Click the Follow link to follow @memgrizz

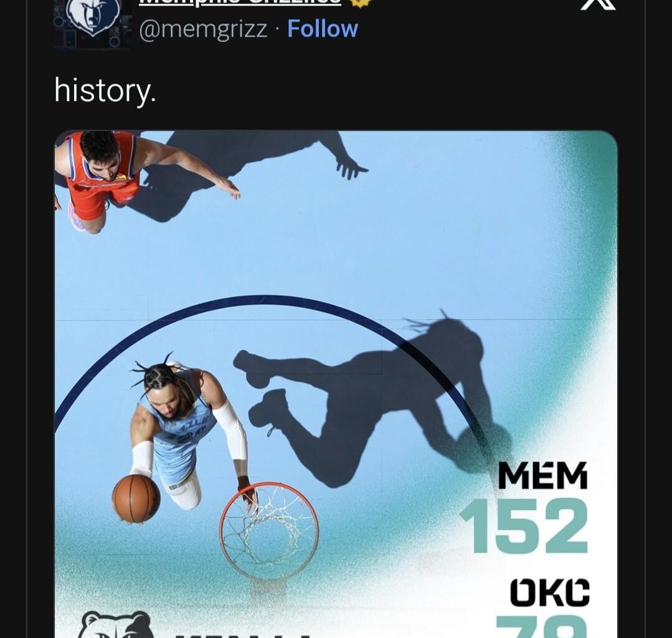tap(321, 28)
